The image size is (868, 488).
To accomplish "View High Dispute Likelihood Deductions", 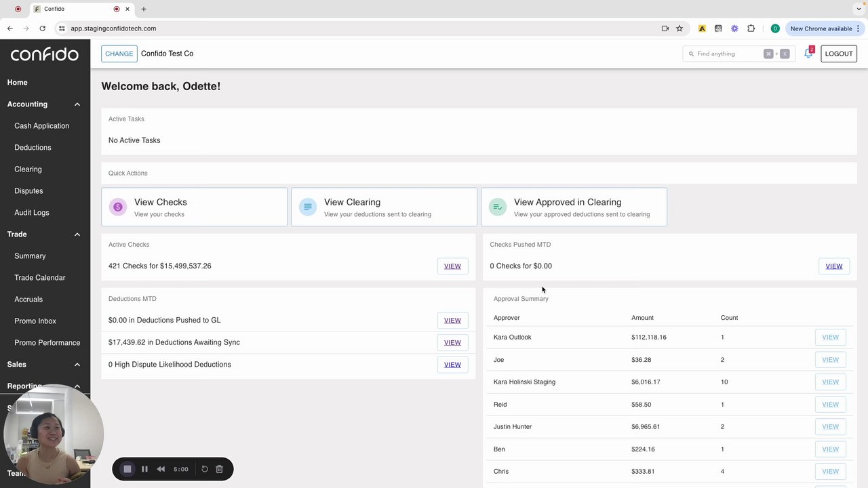I will [452, 365].
